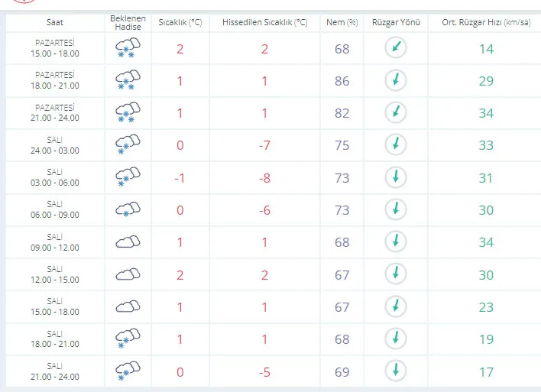This screenshot has width=541, height=392.
Task: Click the Sıcaklık (°C) column header
Action: pyautogui.click(x=180, y=22)
